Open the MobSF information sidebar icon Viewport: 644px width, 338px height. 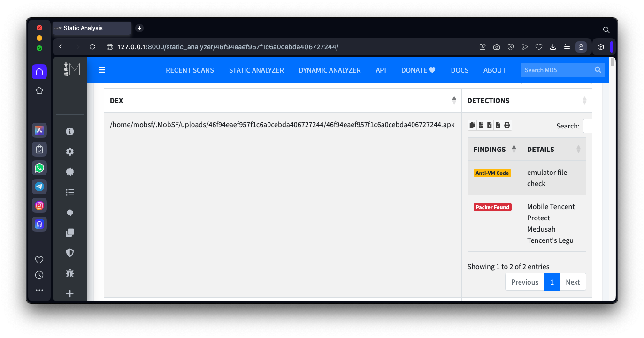(x=70, y=131)
